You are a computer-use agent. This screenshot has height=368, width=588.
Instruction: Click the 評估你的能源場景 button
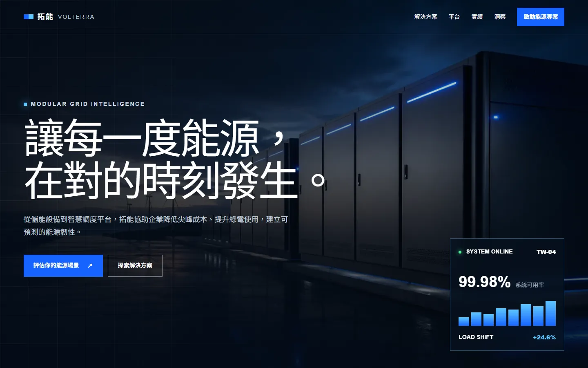tap(63, 266)
